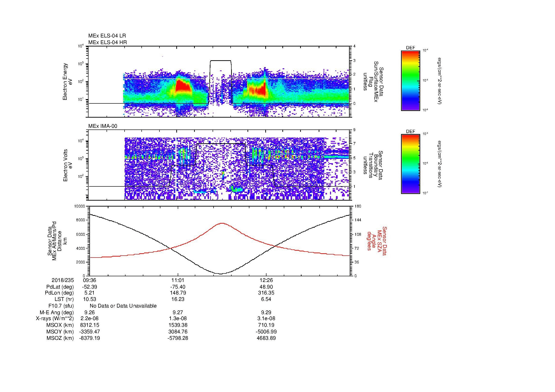Click the 'M-E Ang (deg)' row label
555x392 pixels.
pyautogui.click(x=56, y=312)
